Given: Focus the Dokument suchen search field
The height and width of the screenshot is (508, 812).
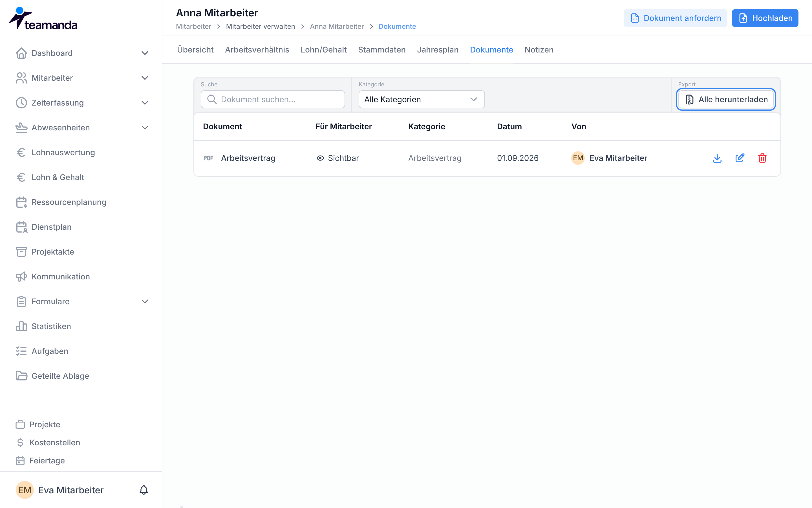Looking at the screenshot, I should (x=273, y=99).
